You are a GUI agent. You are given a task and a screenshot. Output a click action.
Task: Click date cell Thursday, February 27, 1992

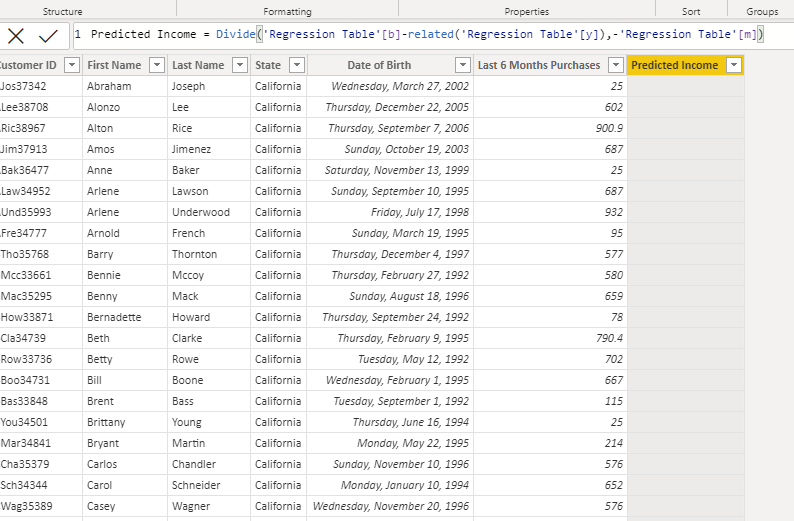pos(400,275)
